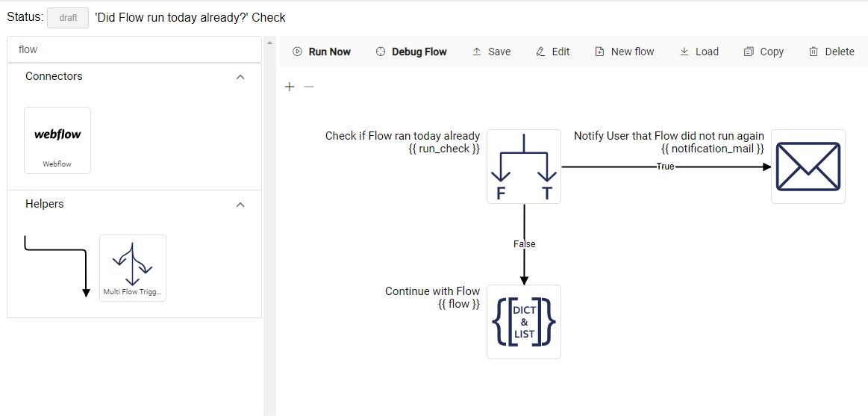The height and width of the screenshot is (416, 868).
Task: Select the Multi Flow Trigger helper
Action: (x=133, y=268)
